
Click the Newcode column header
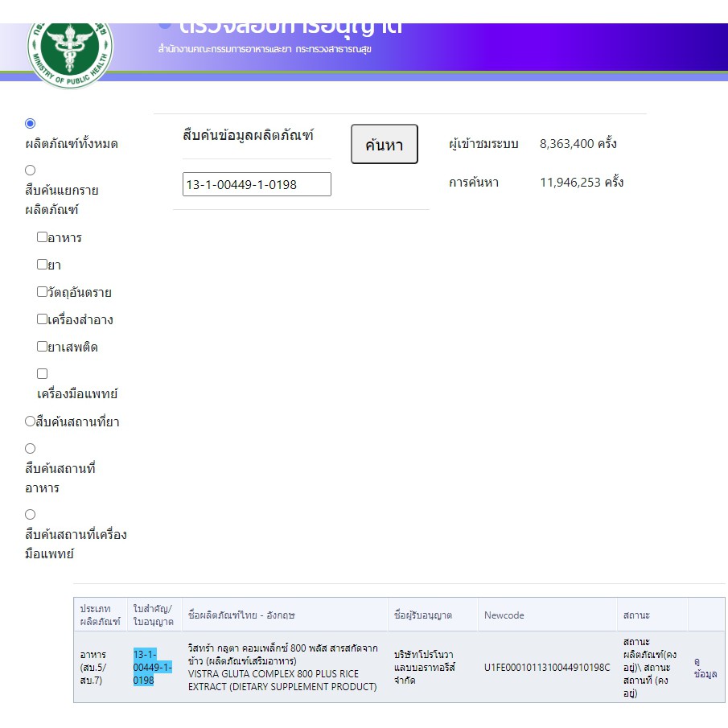click(x=504, y=615)
